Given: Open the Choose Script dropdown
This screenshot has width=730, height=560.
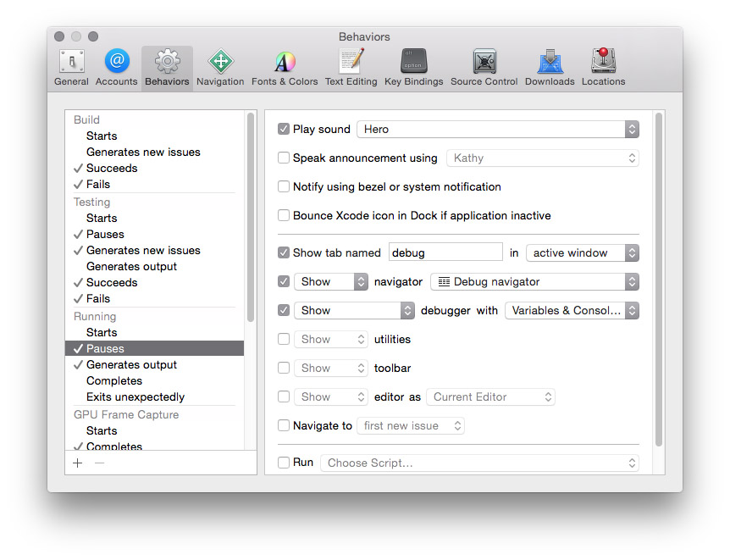Looking at the screenshot, I should click(479, 463).
